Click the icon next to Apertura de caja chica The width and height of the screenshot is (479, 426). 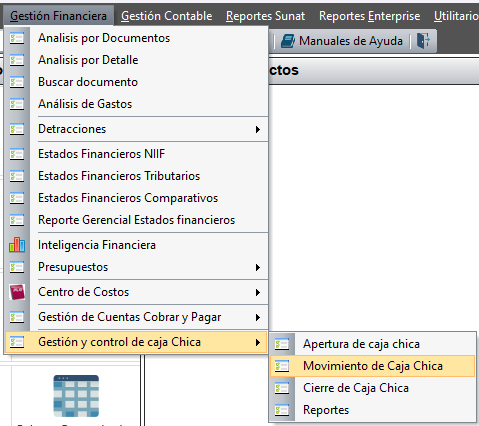[x=282, y=344]
